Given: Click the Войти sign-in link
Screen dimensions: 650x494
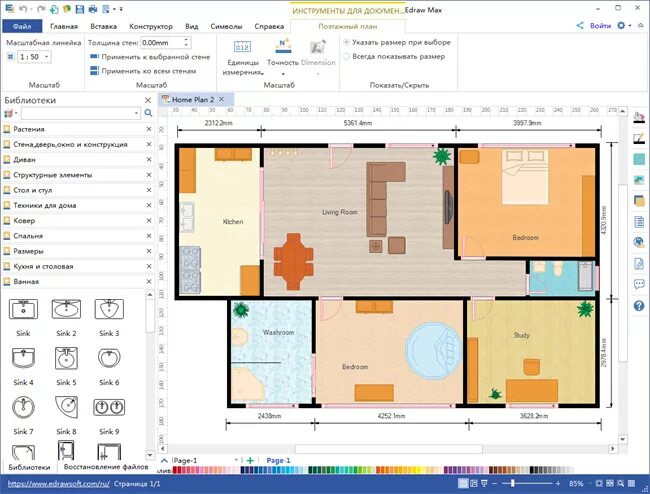Looking at the screenshot, I should click(x=600, y=25).
